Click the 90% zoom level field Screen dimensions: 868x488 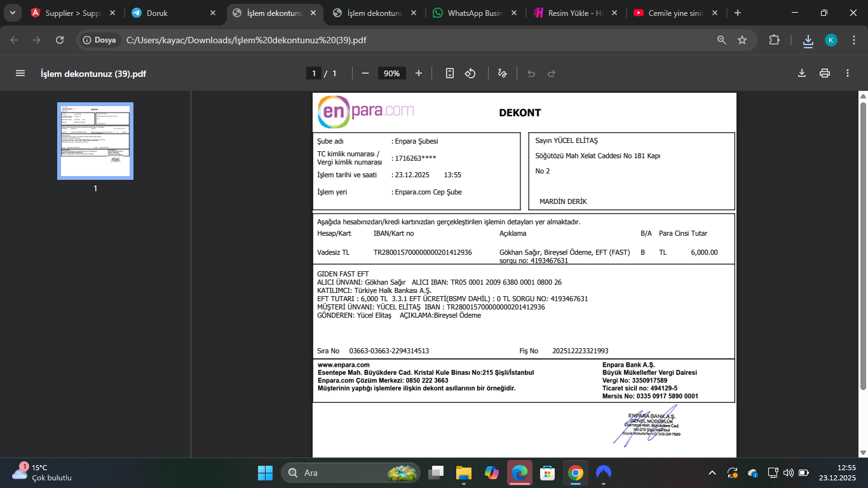[392, 73]
